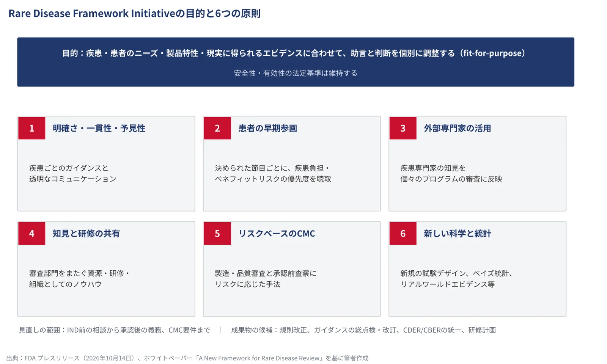
Task: Click the text '審査部門をまたぐ資源・研修・'
Action: [80, 273]
